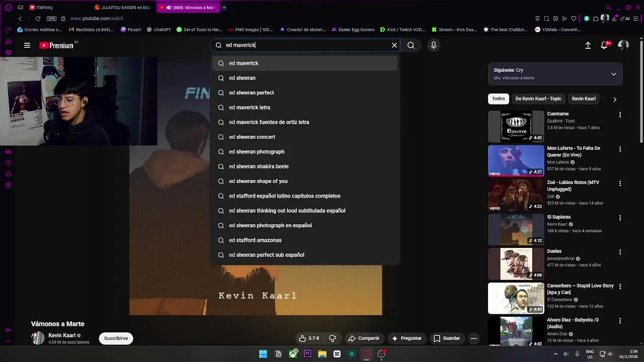Open the account avatar menu

(623, 45)
